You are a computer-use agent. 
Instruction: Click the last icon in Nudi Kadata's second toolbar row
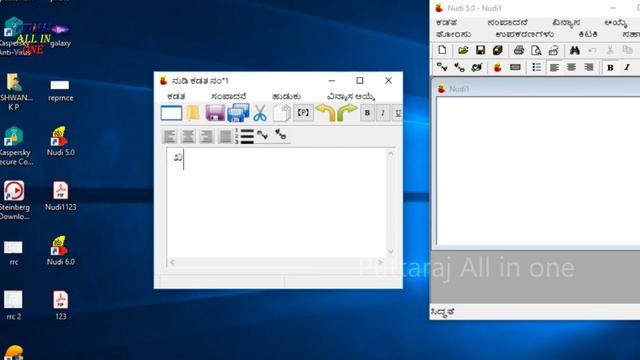coord(280,134)
